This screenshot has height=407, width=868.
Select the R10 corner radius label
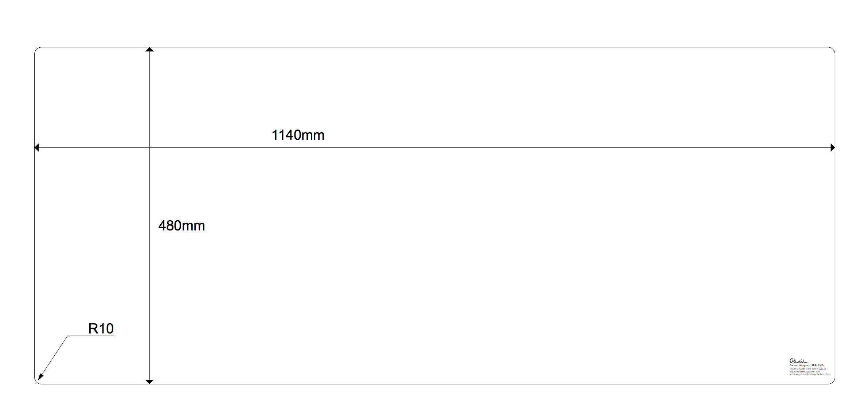coord(101,329)
